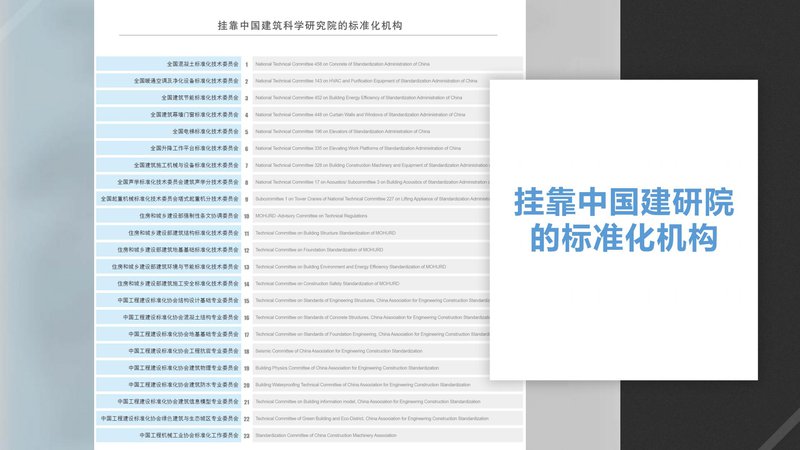Click English text on Elevators committee
The image size is (800, 450).
pos(343,132)
